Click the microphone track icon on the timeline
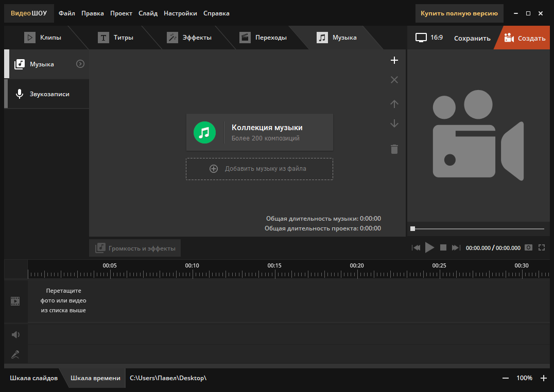554x392 pixels. pos(15,354)
